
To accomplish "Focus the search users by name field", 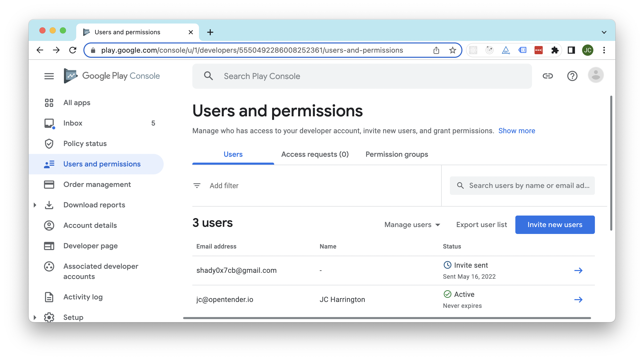I will point(522,186).
